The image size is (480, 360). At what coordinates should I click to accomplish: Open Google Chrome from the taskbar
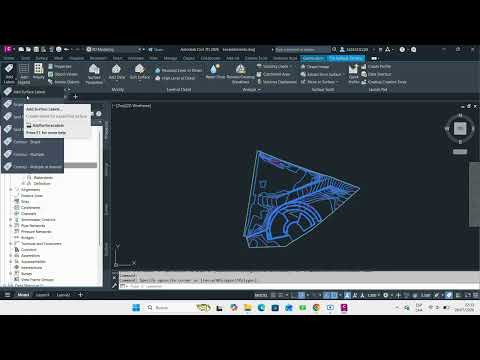click(x=316, y=308)
